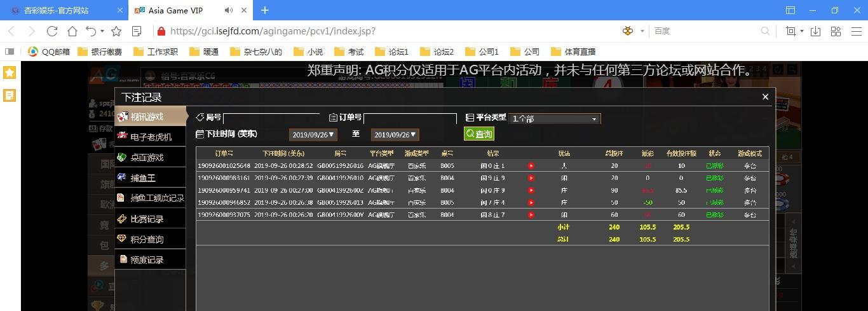868x311 pixels.
Task: Select 视讯游戏 tab in sidebar
Action: pos(151,116)
